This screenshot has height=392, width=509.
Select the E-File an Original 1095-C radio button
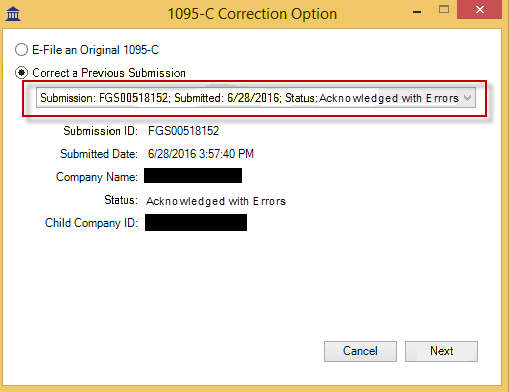21,50
